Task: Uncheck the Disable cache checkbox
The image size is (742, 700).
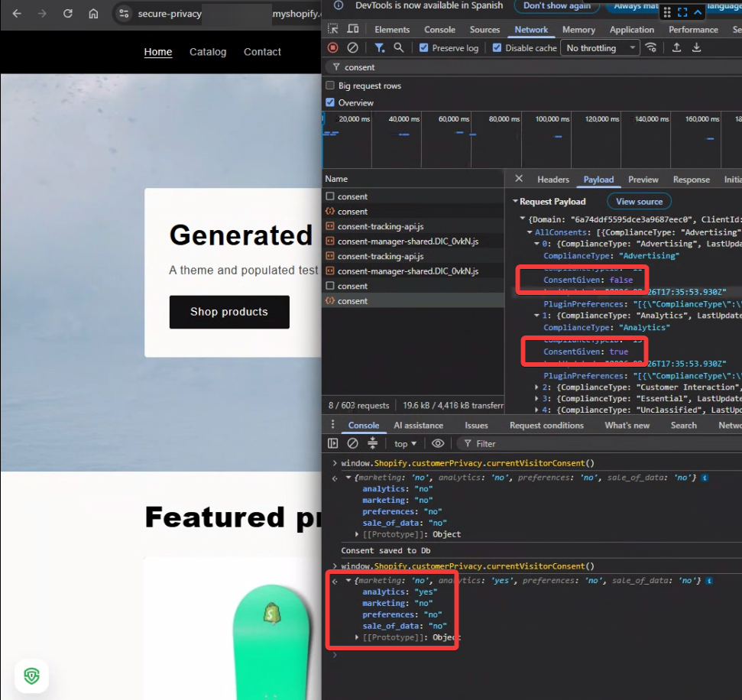Action: [x=497, y=47]
